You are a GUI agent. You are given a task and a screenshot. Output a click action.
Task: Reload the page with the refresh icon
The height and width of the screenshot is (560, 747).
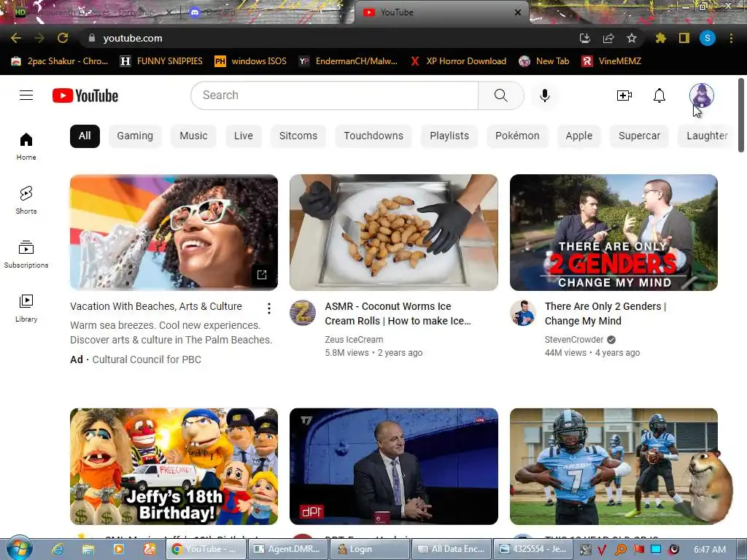[x=63, y=38]
